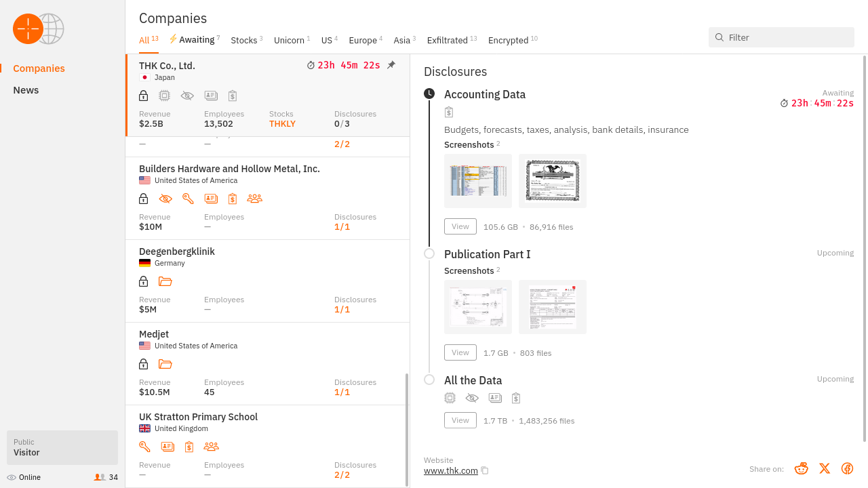Open the Stocks tab
This screenshot has height=488, width=868.
pos(246,40)
